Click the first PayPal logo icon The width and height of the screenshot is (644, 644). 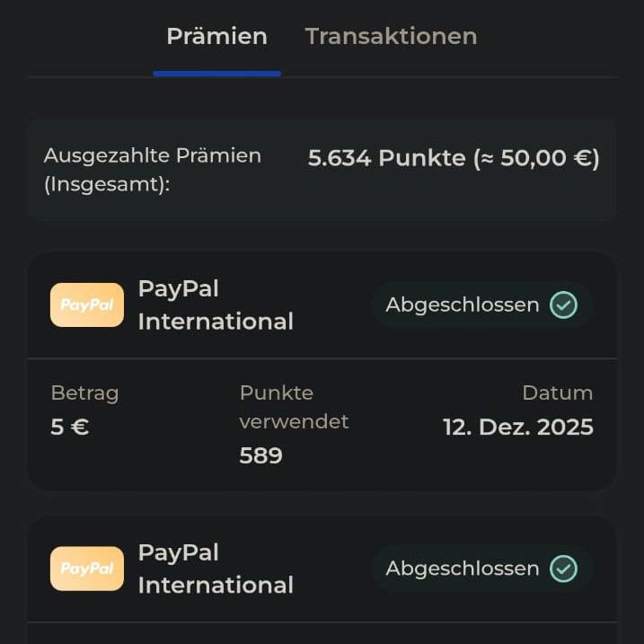[x=87, y=304]
